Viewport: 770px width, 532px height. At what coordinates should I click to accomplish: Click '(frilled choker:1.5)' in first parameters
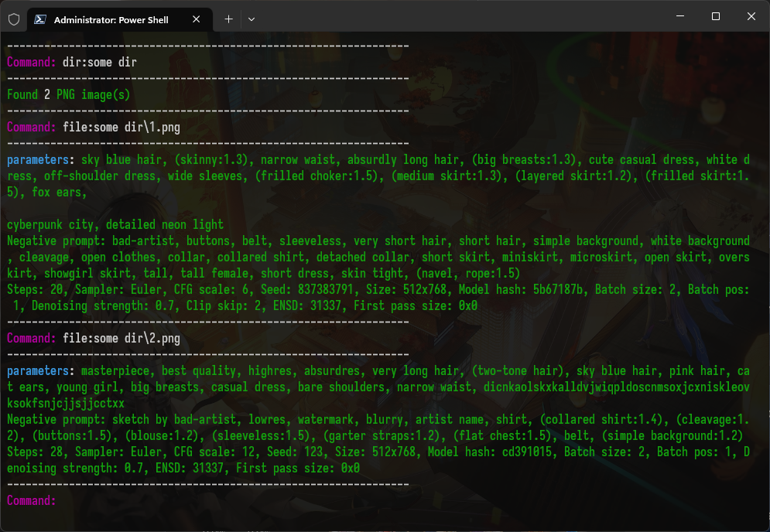click(317, 176)
